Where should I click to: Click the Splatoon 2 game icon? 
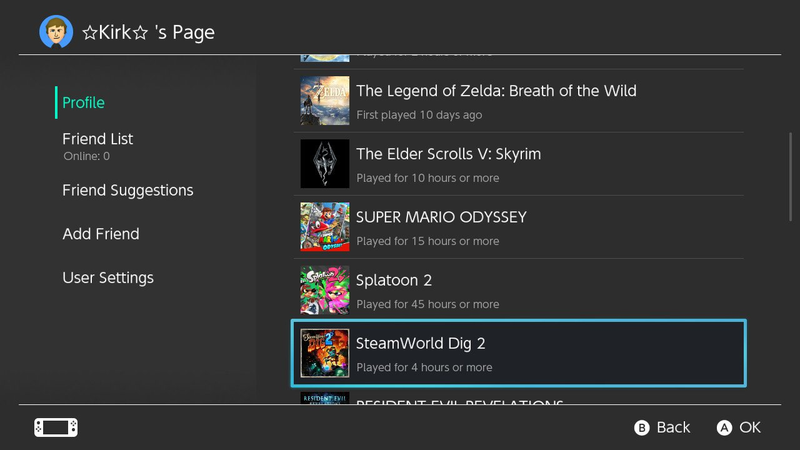click(x=325, y=290)
